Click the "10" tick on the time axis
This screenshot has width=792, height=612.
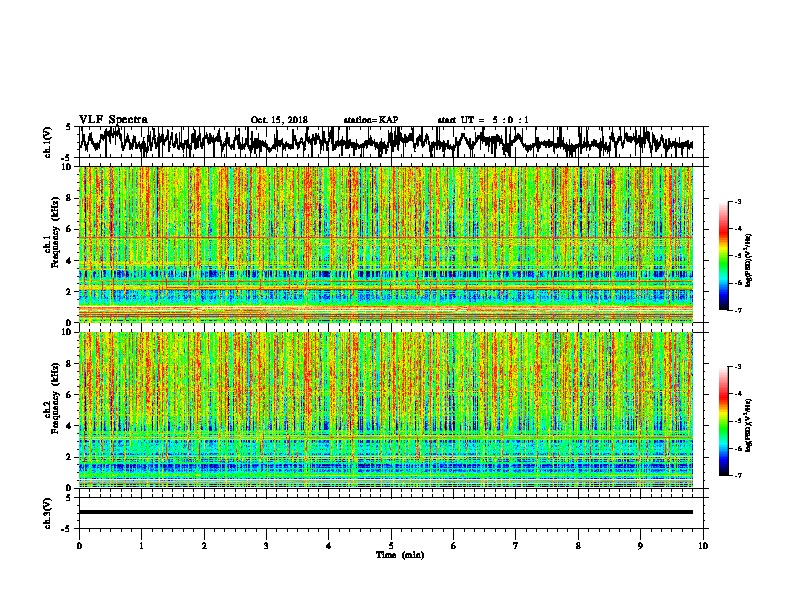pos(703,546)
